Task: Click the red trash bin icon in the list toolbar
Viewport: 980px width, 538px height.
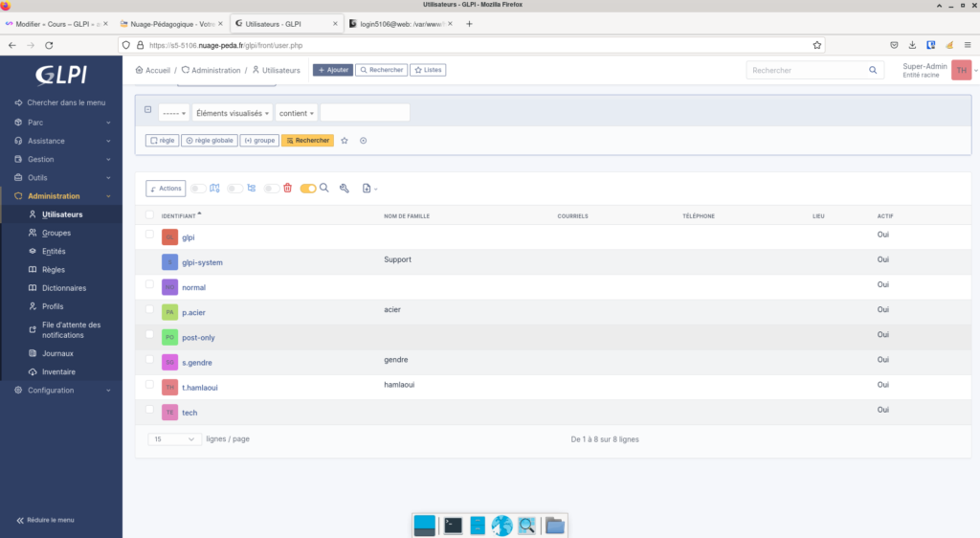Action: 287,188
